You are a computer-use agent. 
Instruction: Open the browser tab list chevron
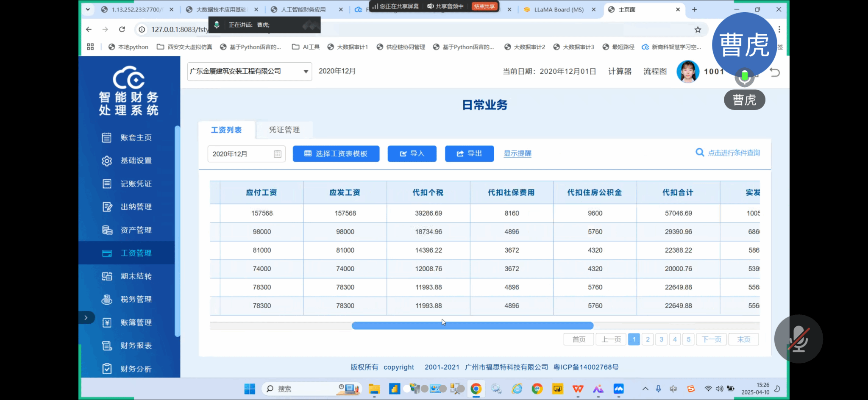pyautogui.click(x=88, y=9)
